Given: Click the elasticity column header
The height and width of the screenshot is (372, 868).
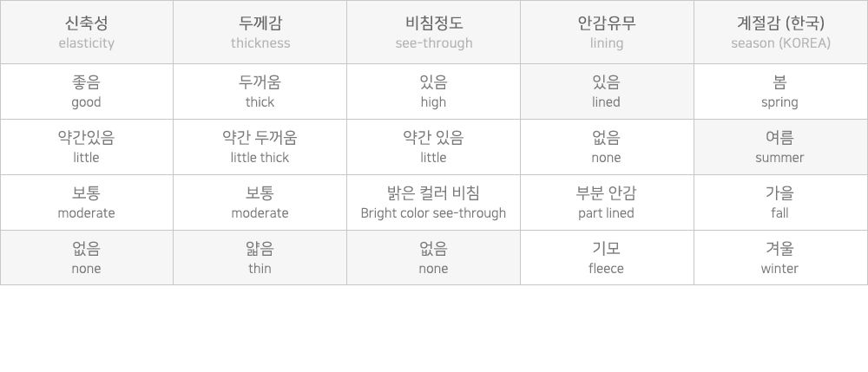Looking at the screenshot, I should [x=86, y=32].
